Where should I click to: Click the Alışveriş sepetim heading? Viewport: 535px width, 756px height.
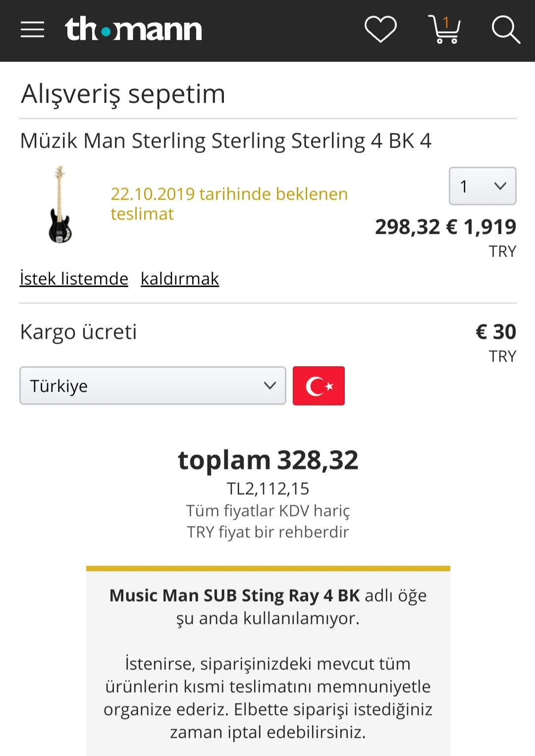(123, 94)
